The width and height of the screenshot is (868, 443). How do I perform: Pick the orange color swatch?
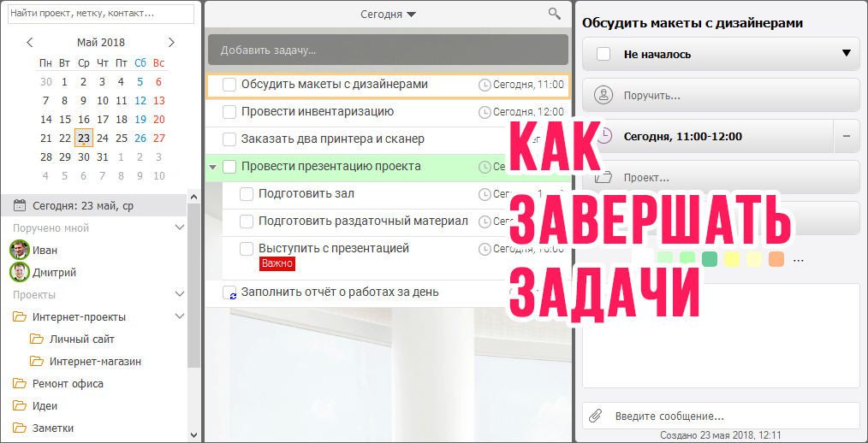pyautogui.click(x=776, y=259)
